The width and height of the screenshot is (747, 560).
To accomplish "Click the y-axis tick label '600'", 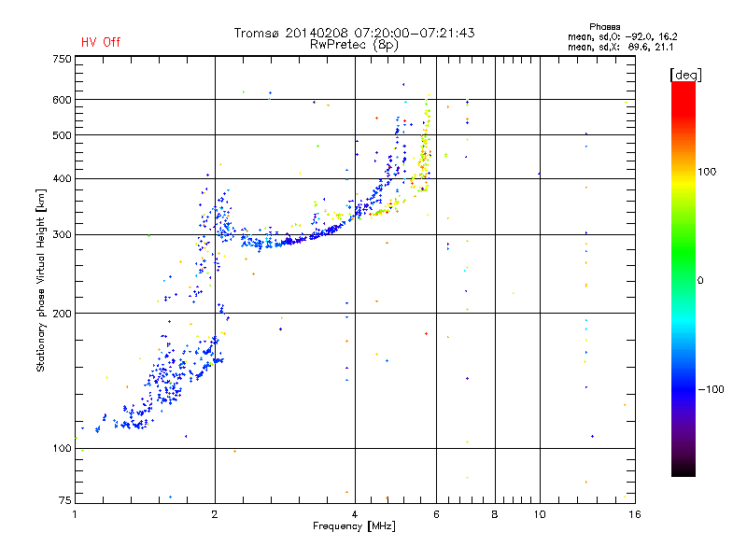I will 62,100.
